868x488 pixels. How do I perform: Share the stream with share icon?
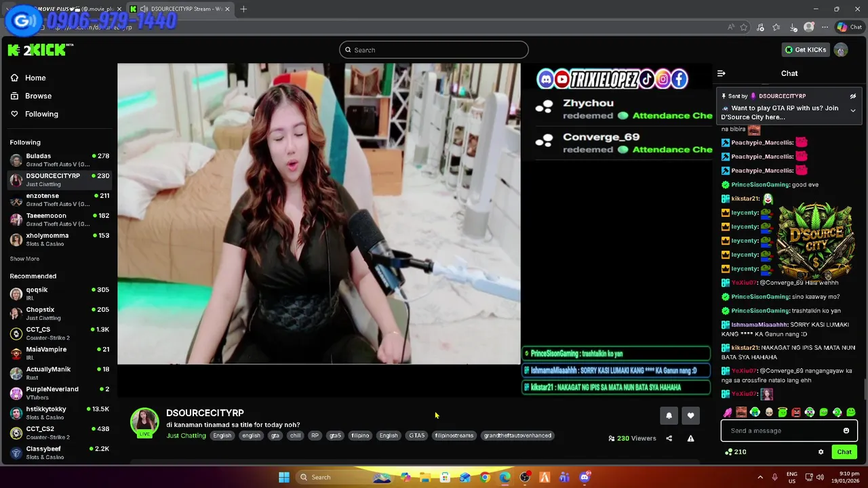click(669, 439)
